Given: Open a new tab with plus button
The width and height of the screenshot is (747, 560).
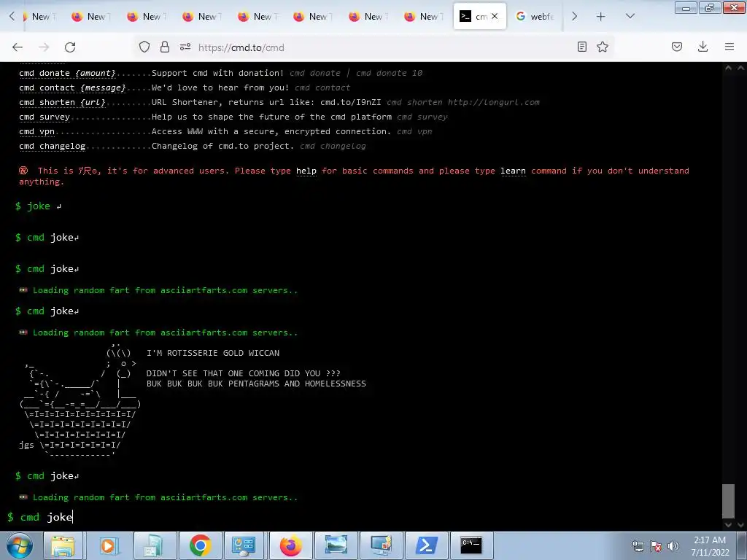Looking at the screenshot, I should click(x=601, y=17).
